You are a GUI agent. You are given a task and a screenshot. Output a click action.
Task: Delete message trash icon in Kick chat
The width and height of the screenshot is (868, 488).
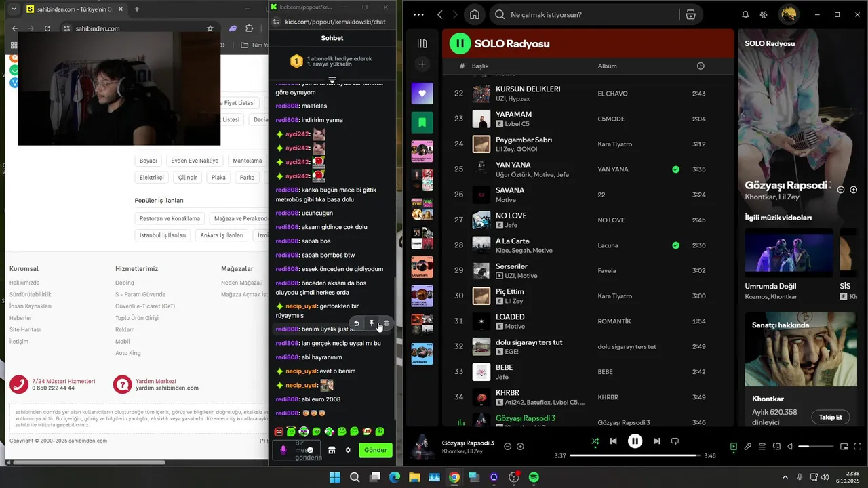pyautogui.click(x=386, y=323)
